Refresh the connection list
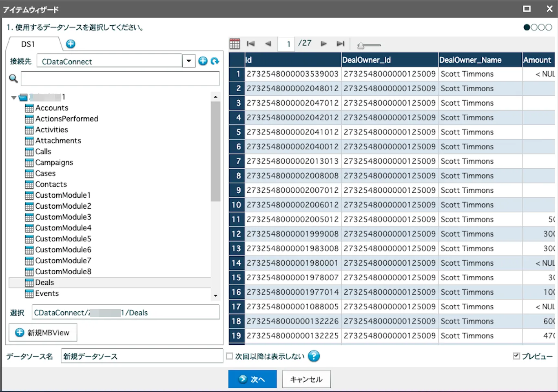Image resolution: width=558 pixels, height=392 pixels. tap(215, 61)
